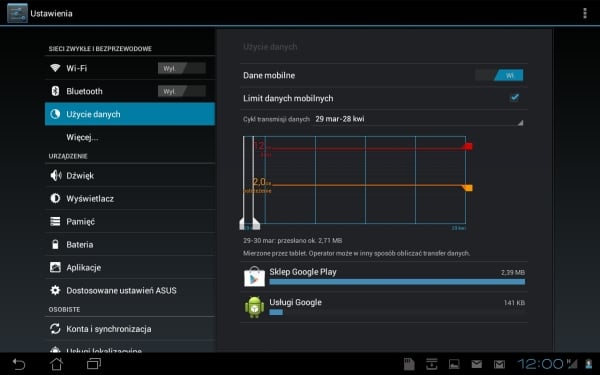Toggle the Bluetooth switch
Image resolution: width=600 pixels, height=375 pixels.
182,91
